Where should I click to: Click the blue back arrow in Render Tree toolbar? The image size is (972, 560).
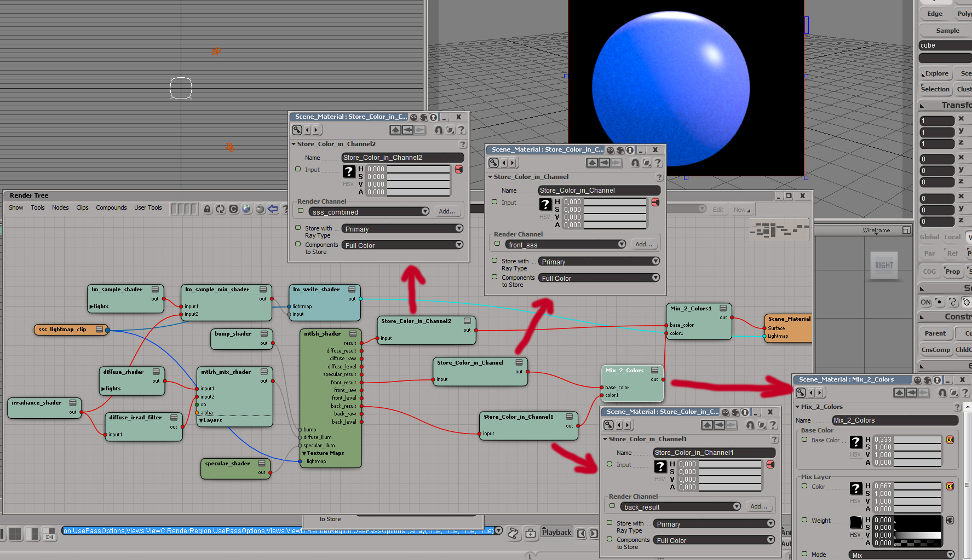click(x=272, y=209)
